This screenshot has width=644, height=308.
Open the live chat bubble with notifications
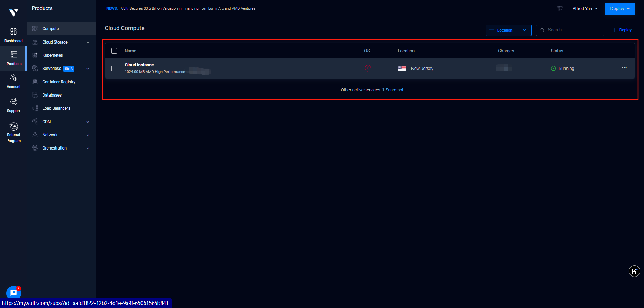[13, 293]
